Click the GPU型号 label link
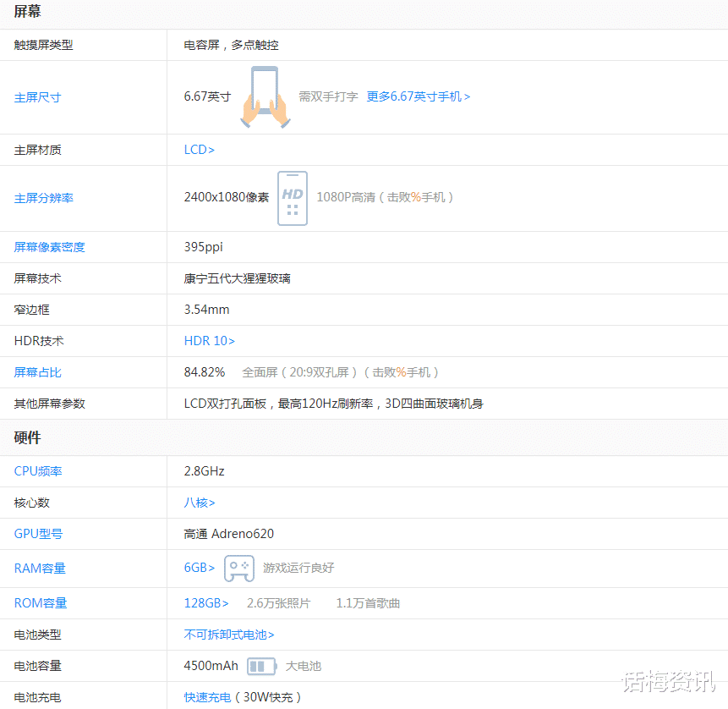 pyautogui.click(x=37, y=534)
